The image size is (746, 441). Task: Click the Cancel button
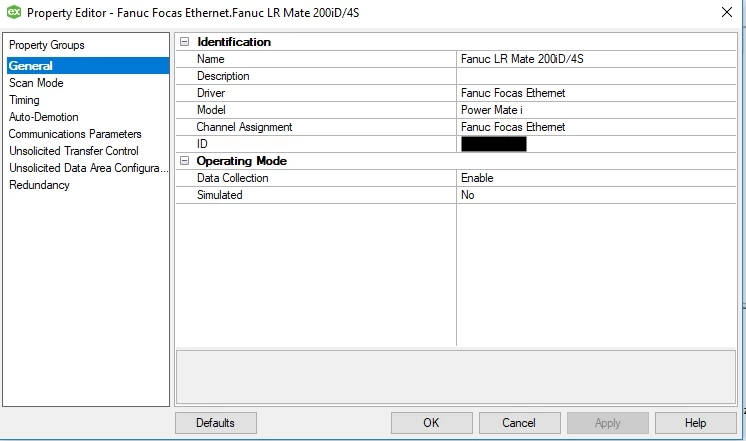tap(520, 423)
